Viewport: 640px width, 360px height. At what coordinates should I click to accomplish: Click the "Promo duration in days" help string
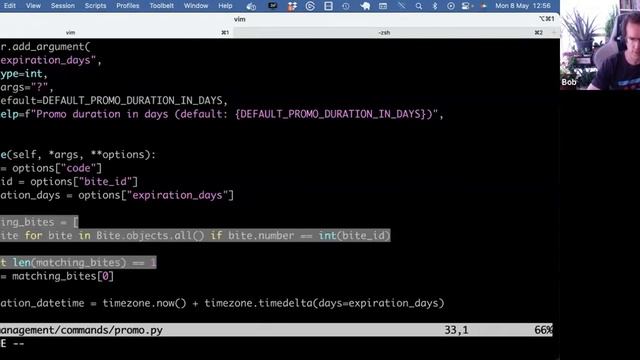point(234,114)
